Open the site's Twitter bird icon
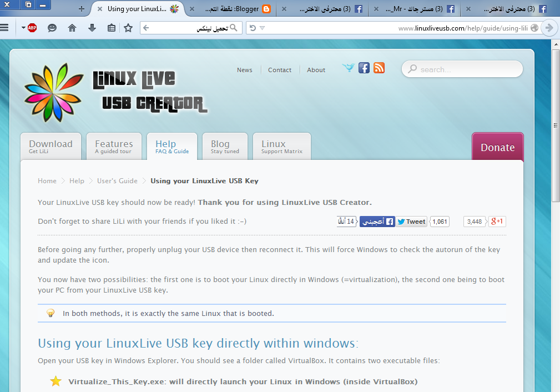560x392 pixels. click(x=349, y=68)
